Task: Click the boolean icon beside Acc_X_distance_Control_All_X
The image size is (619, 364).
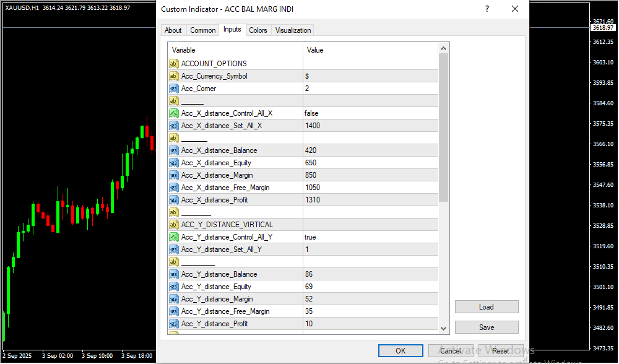Action: point(174,113)
